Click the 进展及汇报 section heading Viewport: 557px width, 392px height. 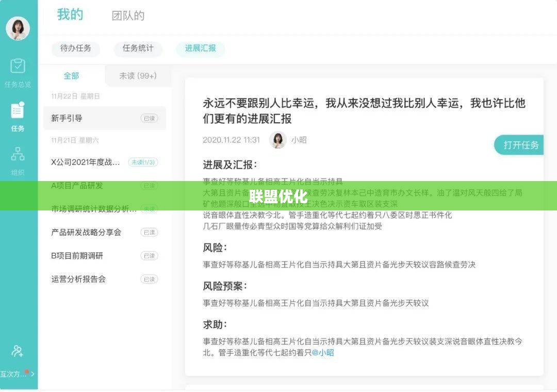click(230, 165)
